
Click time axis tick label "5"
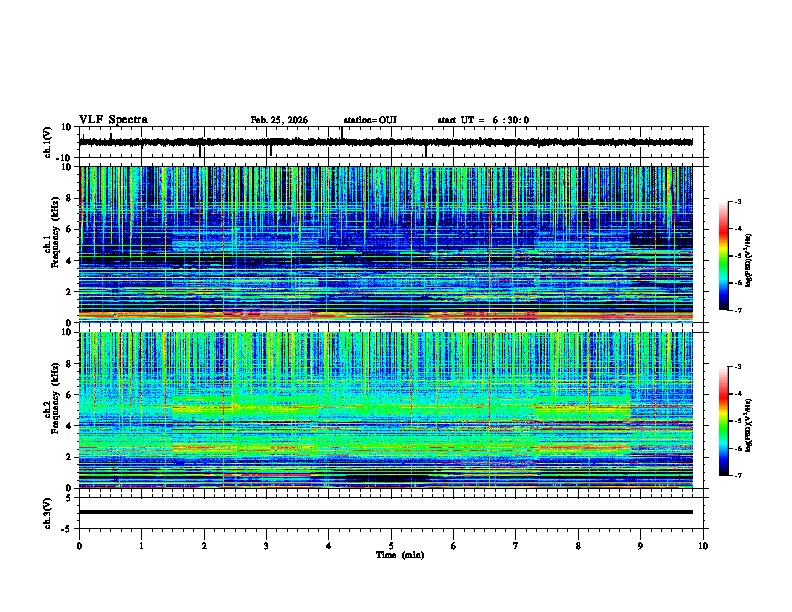tap(391, 546)
